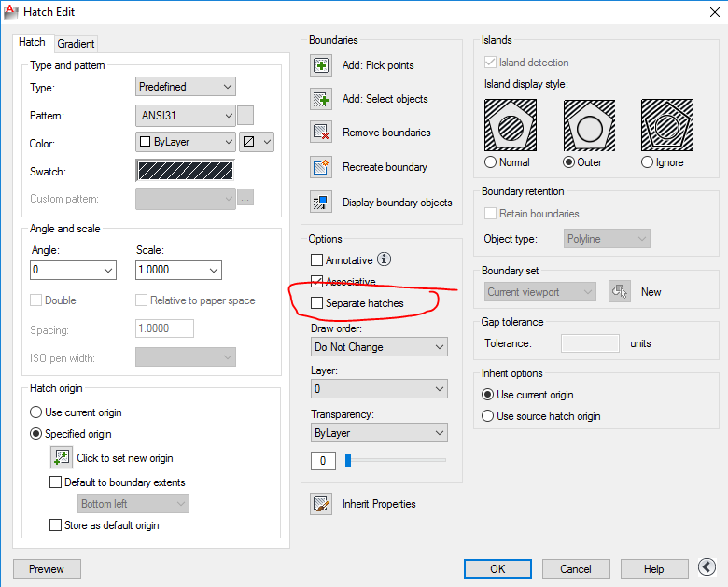Choose the Outer island radio button
This screenshot has height=587, width=728.
[568, 162]
